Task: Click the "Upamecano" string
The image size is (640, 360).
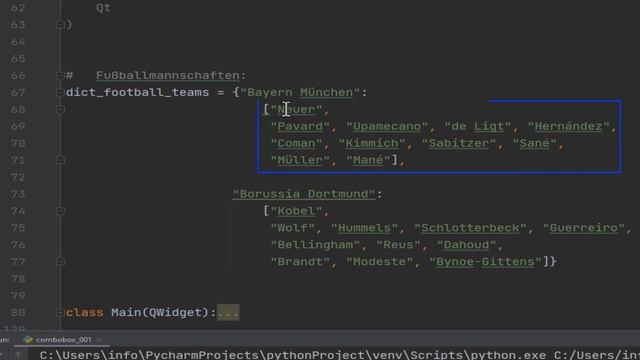Action: [x=387, y=127]
